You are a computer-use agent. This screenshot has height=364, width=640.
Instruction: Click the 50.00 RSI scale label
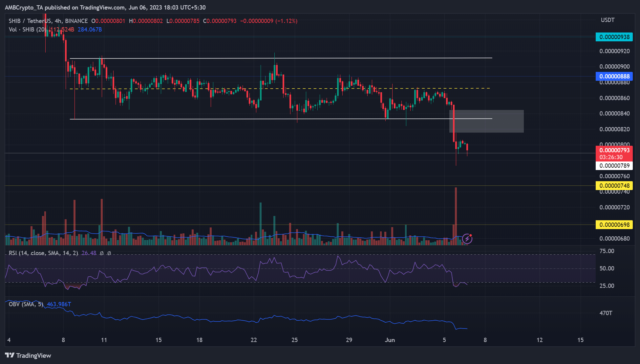(x=607, y=268)
